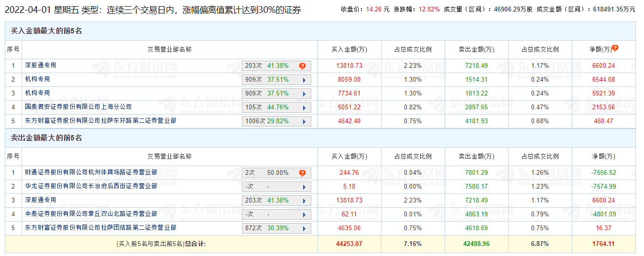Click net amount cell 5921.39
The height and width of the screenshot is (256, 644).
pyautogui.click(x=603, y=94)
